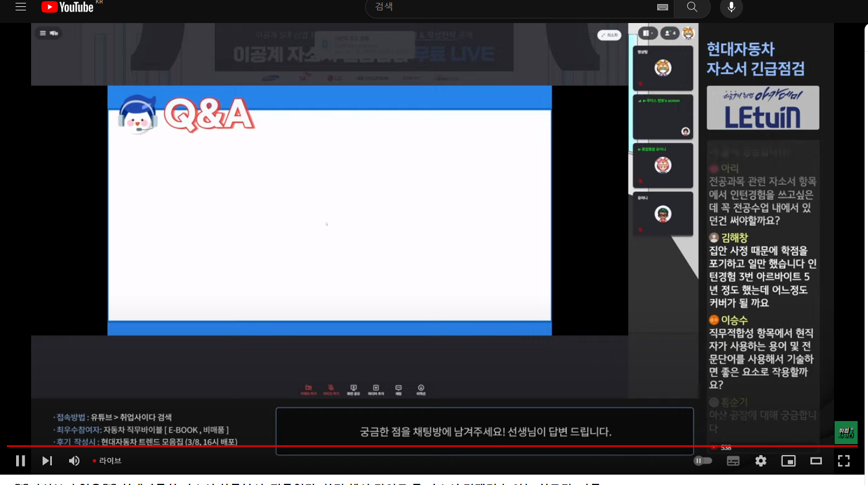Viewport: 868px width, 485px height.
Task: Click the fox profile avatar beside participant count
Action: coord(688,33)
